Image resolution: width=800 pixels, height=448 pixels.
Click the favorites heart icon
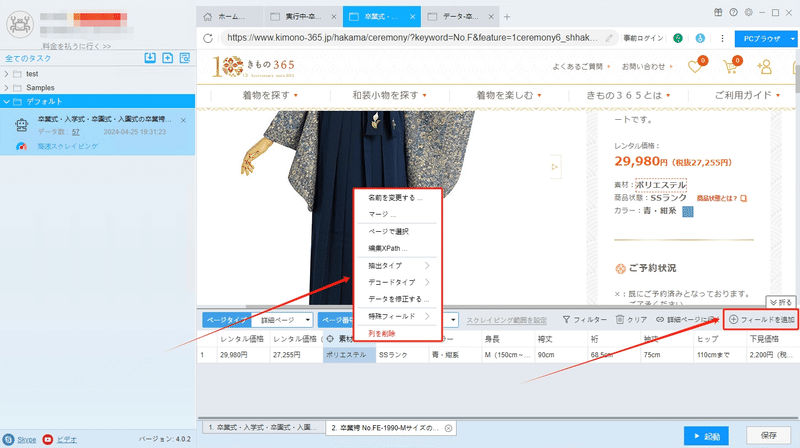coord(695,66)
